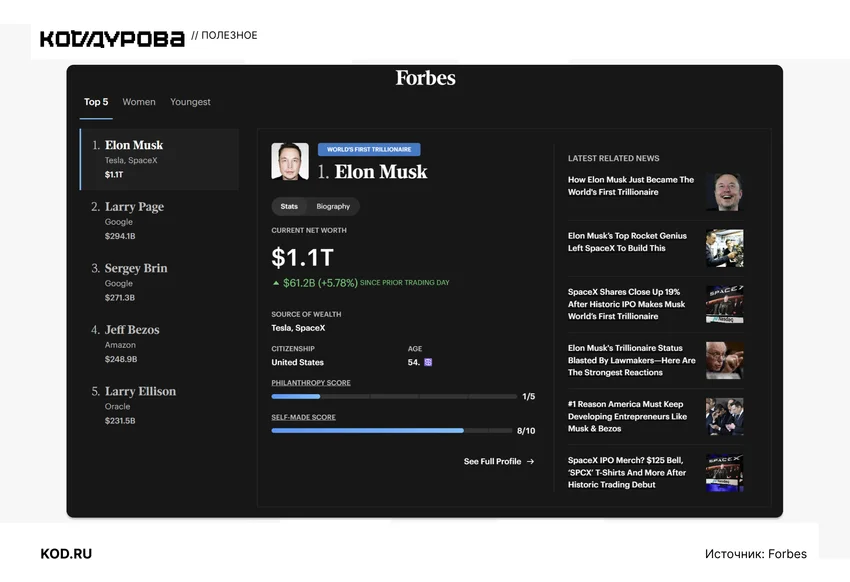Click the laughing Musk news thumbnail
This screenshot has width=850, height=582.
(725, 192)
